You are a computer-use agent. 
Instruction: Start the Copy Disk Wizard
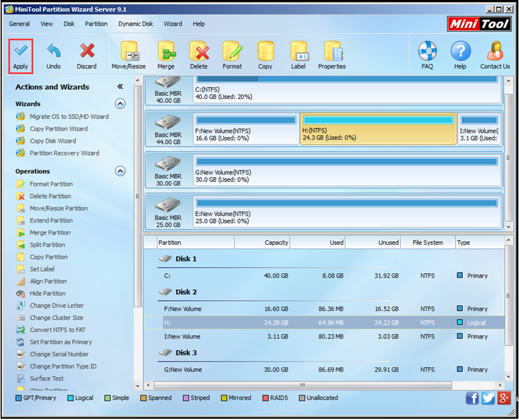46,141
